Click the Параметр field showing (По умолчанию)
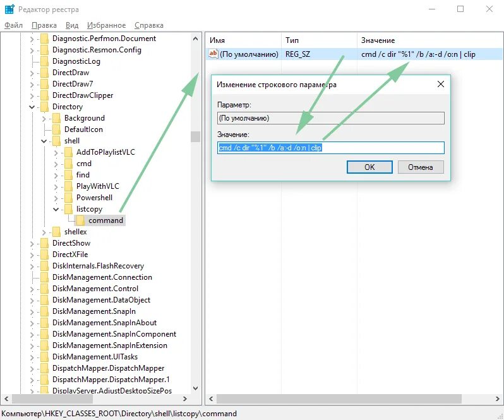Image resolution: width=504 pixels, height=420 pixels. tap(331, 118)
